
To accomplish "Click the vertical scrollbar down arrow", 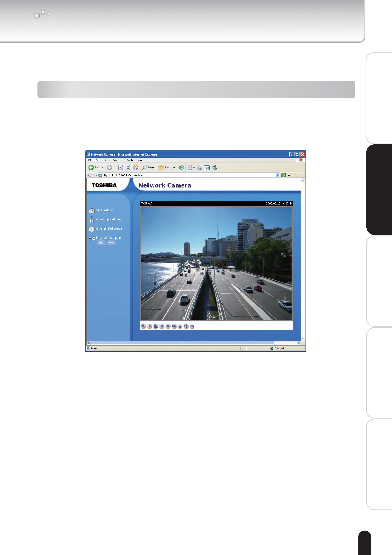I will point(303,339).
